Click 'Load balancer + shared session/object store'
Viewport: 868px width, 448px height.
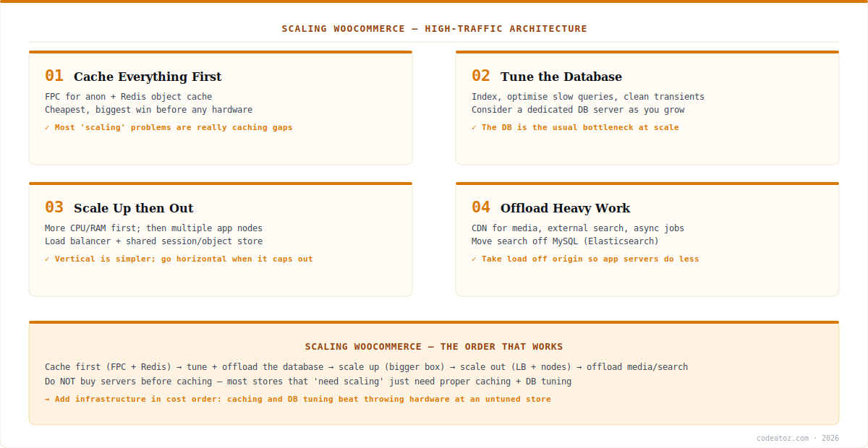tap(154, 241)
